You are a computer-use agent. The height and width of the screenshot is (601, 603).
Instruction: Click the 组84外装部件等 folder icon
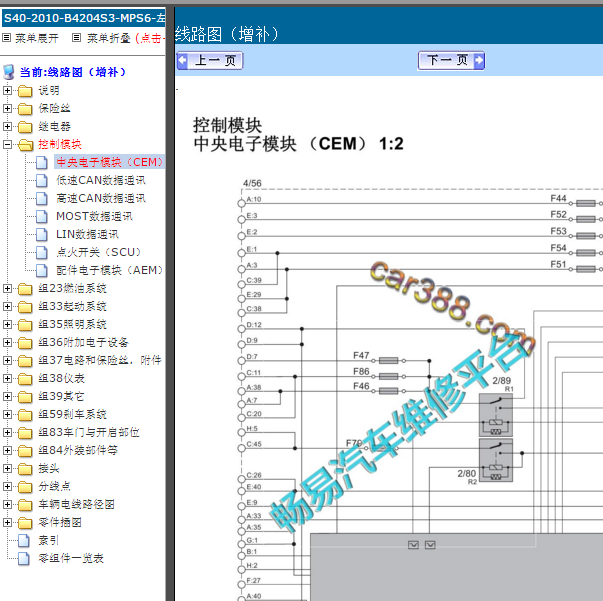[25, 451]
